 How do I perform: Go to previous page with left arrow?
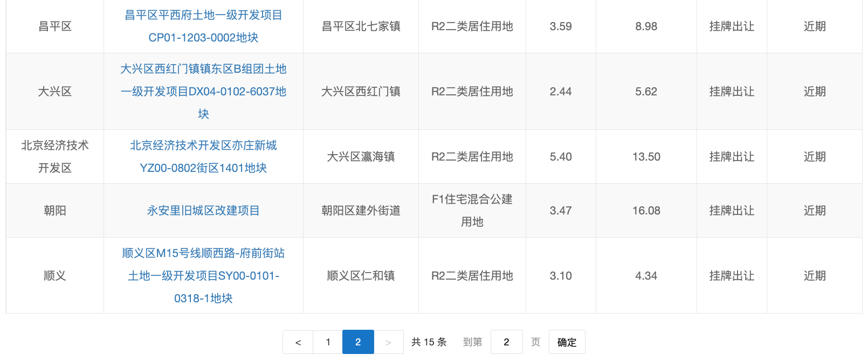coord(298,342)
